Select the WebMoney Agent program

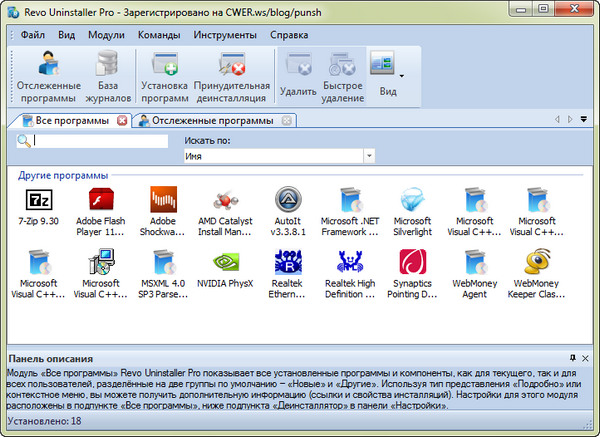point(474,266)
